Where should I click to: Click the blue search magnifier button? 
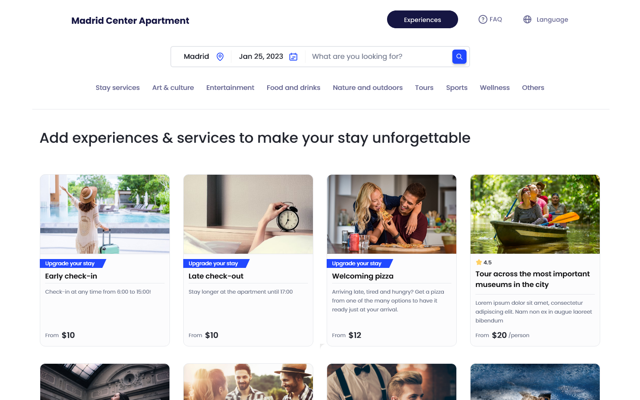pyautogui.click(x=459, y=56)
